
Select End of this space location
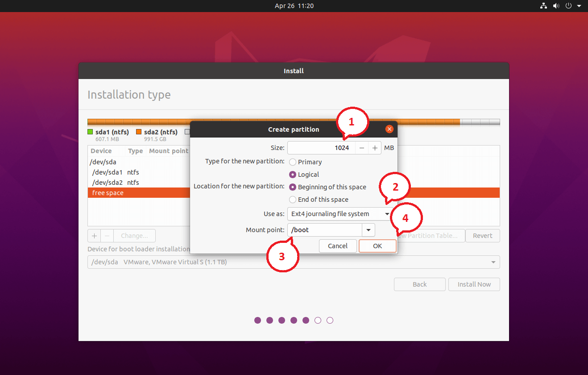pyautogui.click(x=293, y=200)
